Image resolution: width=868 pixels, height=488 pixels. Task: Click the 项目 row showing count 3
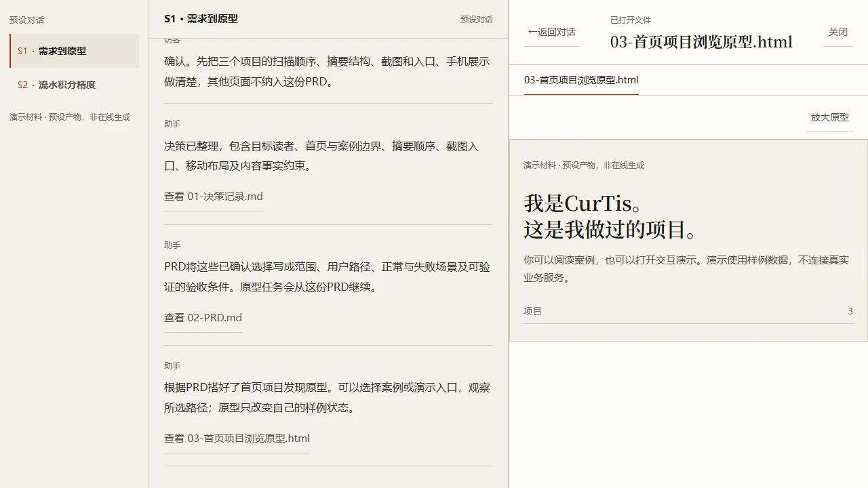click(x=688, y=311)
